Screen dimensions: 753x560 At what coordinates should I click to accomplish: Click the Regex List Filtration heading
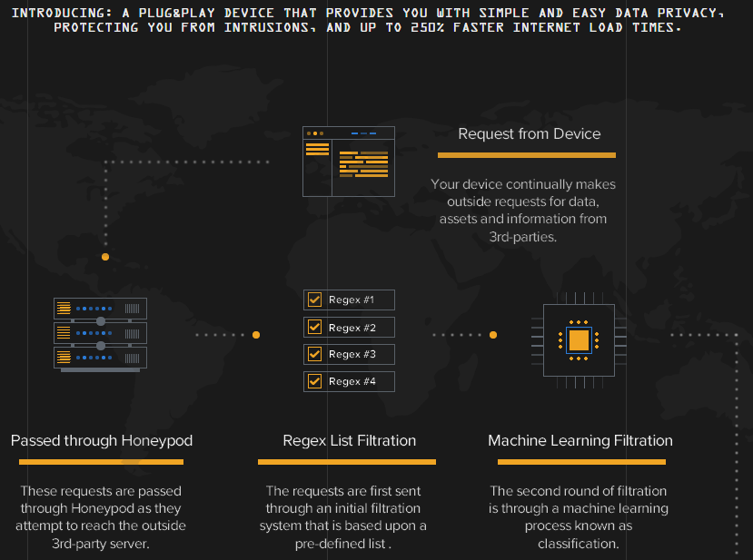349,440
